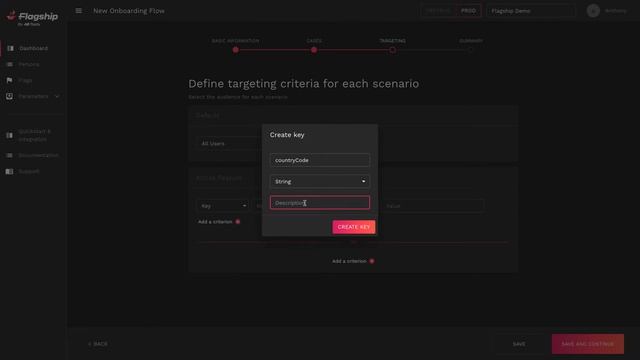Click the flag icon beside Flags
The height and width of the screenshot is (360, 640).
9,80
